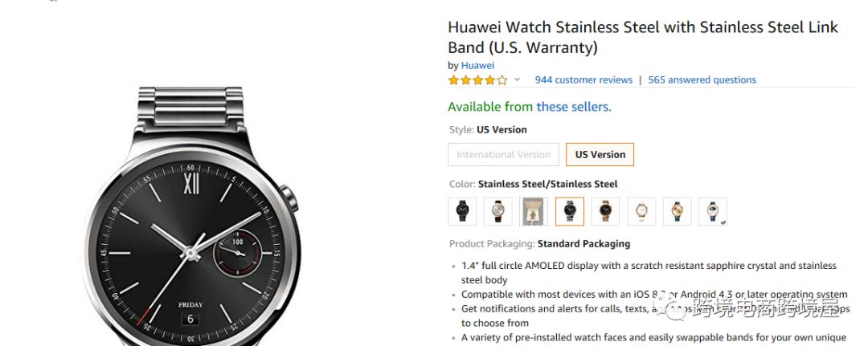
Task: Select the gray boxed-packaging watch swatch
Action: coord(534,211)
